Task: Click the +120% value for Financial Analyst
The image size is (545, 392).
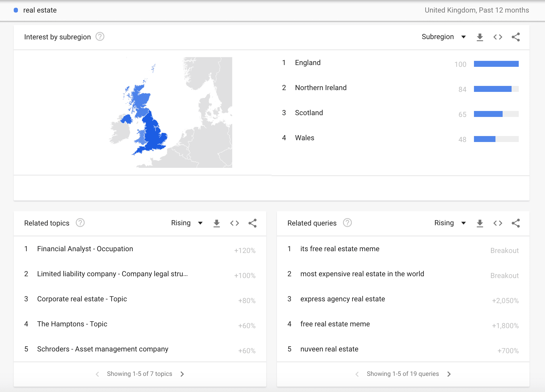Action: pos(245,251)
